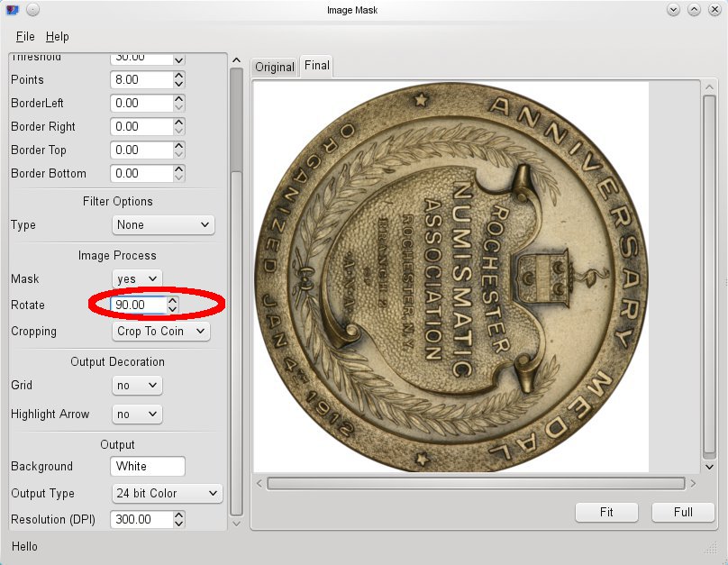Increase the Points value
Viewport: 728px width, 565px height.
click(x=179, y=75)
